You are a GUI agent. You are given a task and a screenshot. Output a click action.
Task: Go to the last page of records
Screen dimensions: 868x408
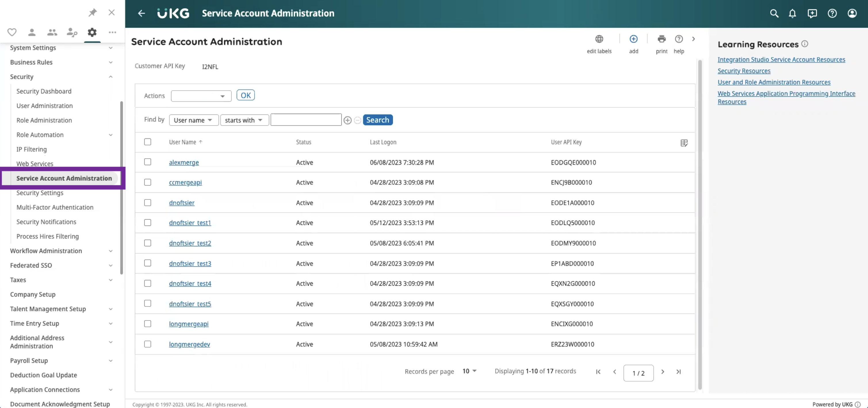click(678, 371)
